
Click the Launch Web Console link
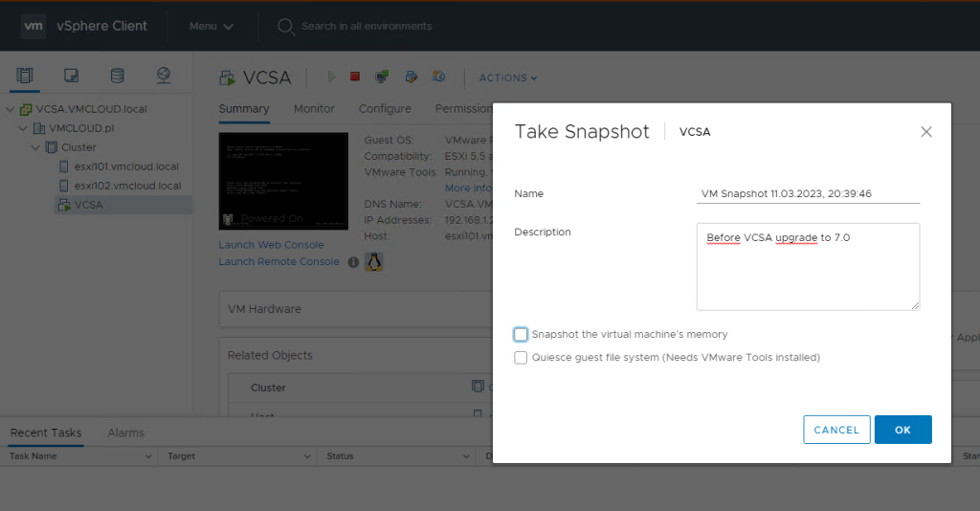[271, 245]
